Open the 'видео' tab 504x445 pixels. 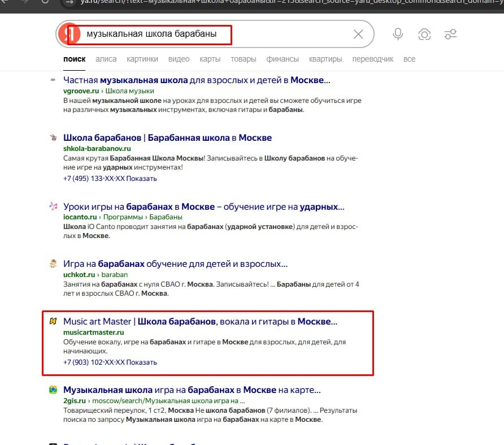[179, 59]
